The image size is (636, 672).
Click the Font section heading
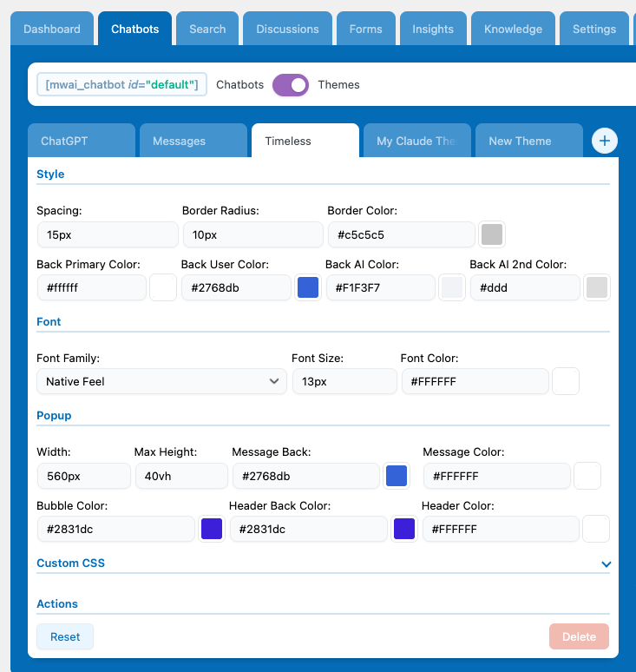coord(49,322)
